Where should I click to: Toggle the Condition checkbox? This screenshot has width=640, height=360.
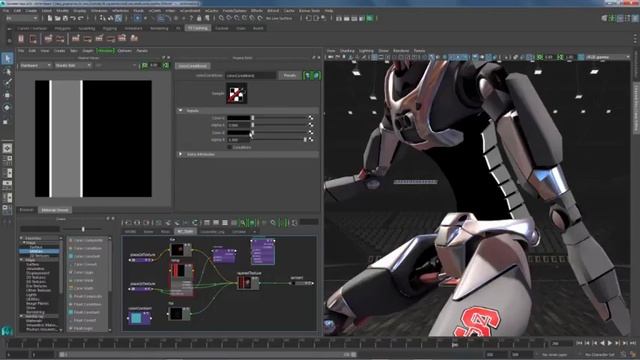pyautogui.click(x=229, y=147)
